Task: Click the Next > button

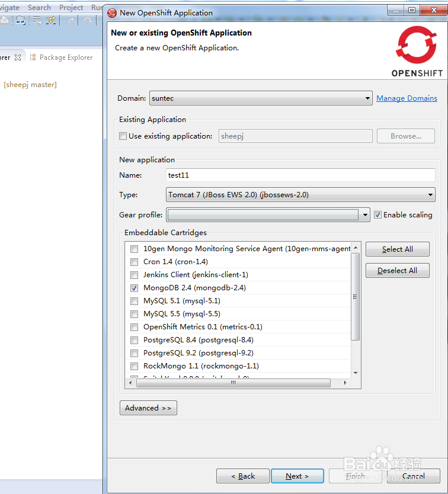Action: (x=297, y=476)
